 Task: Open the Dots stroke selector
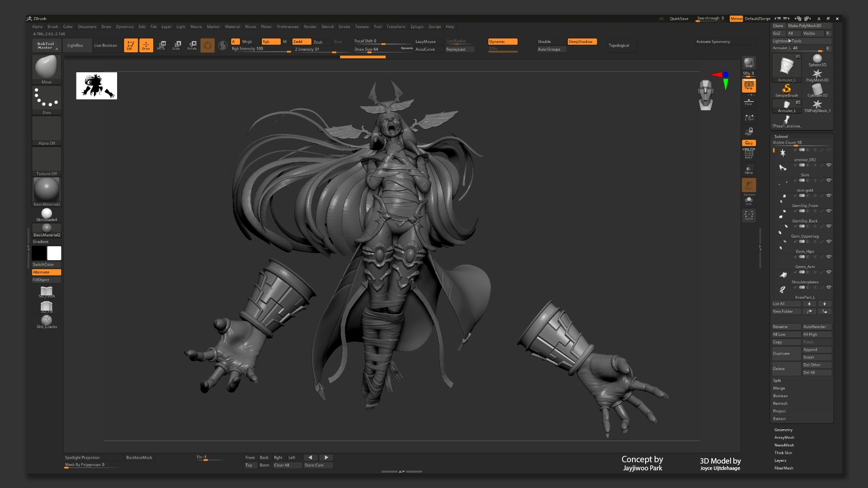click(x=47, y=100)
